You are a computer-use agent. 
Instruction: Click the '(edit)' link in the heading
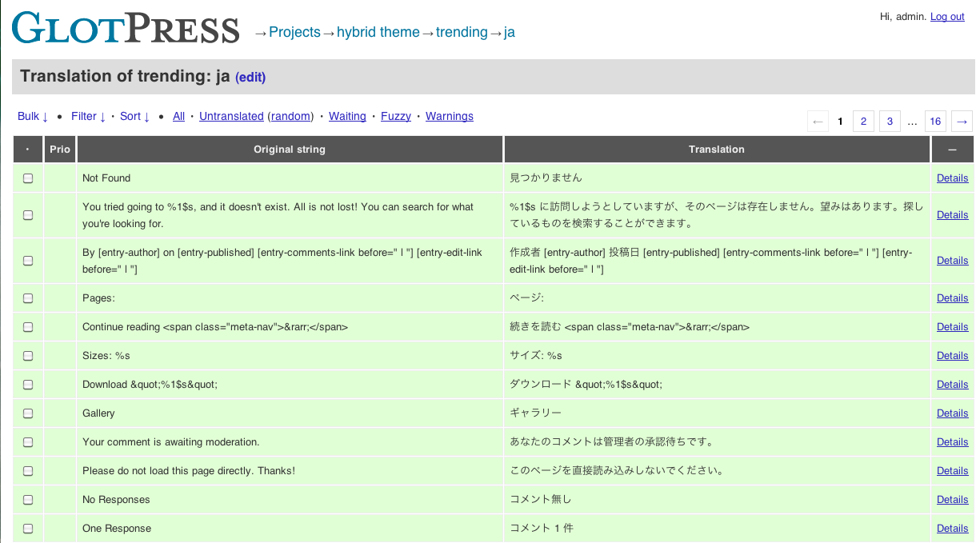(x=250, y=78)
